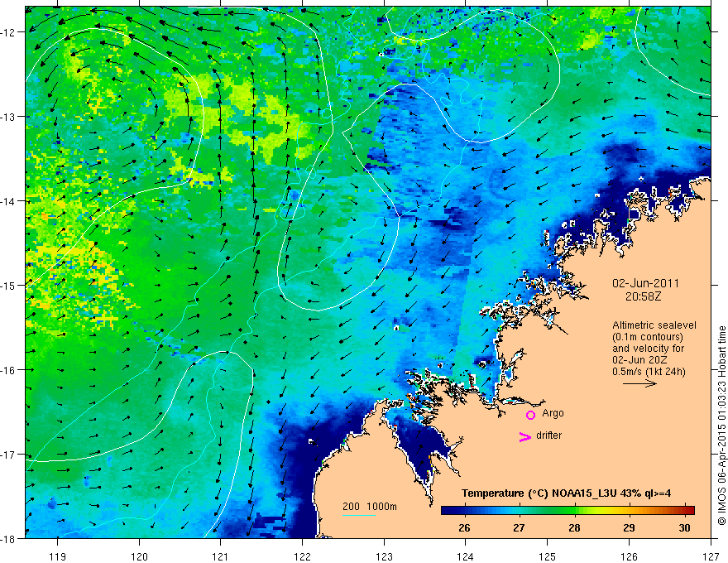Click the 'and velocity for' caption line

(x=648, y=349)
